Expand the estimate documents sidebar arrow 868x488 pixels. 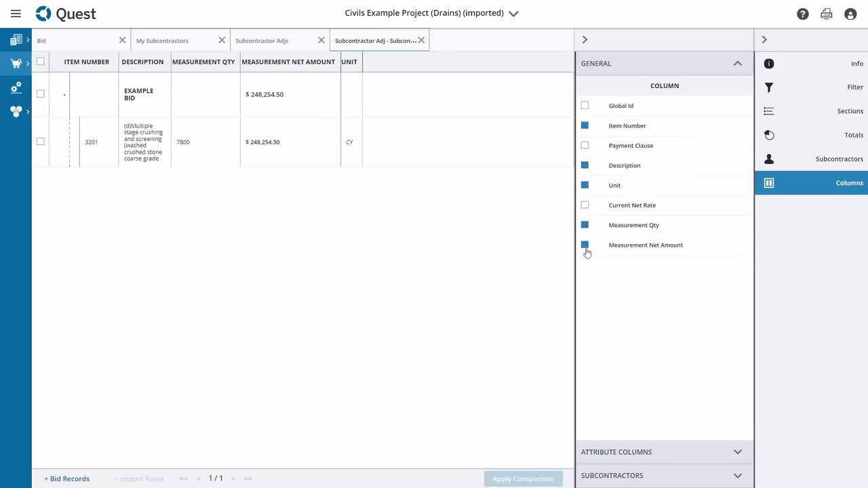[x=28, y=40]
